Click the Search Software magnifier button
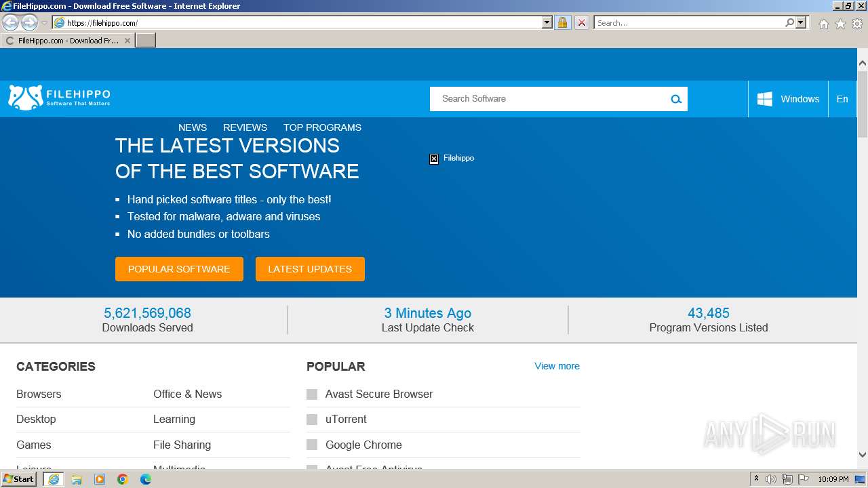 click(675, 99)
